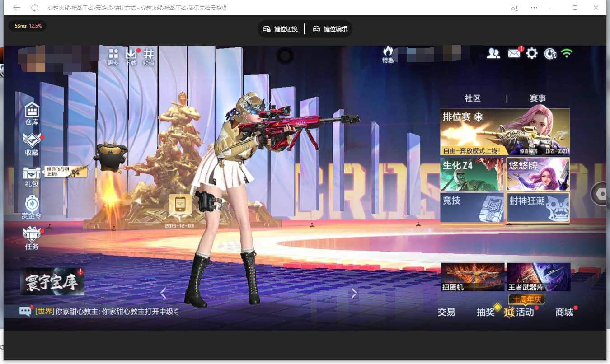Check the green Wi-Fi signal icon
Image resolution: width=610 pixels, height=364 pixels.
[x=567, y=53]
